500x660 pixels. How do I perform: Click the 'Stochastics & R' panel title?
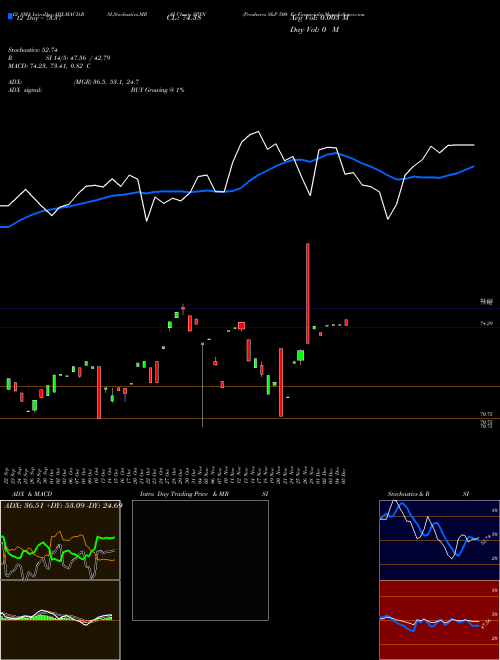pyautogui.click(x=409, y=494)
